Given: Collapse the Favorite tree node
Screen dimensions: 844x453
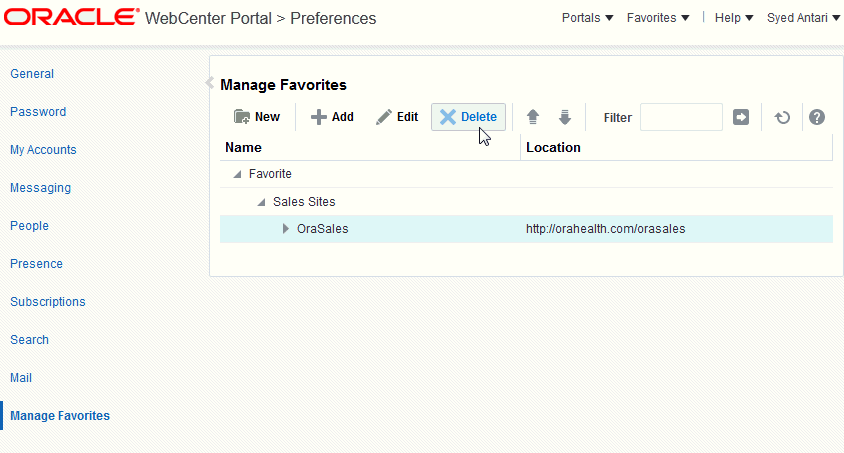Looking at the screenshot, I should [x=237, y=174].
